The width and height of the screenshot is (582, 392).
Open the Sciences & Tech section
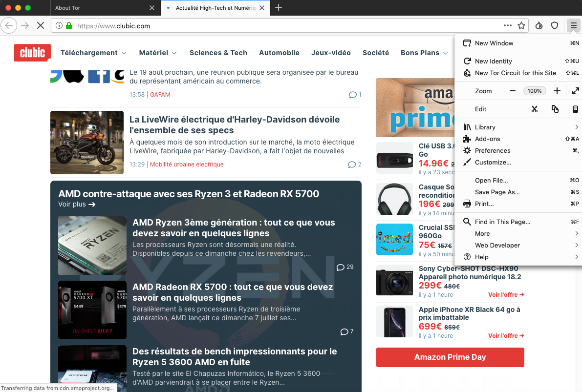click(218, 53)
